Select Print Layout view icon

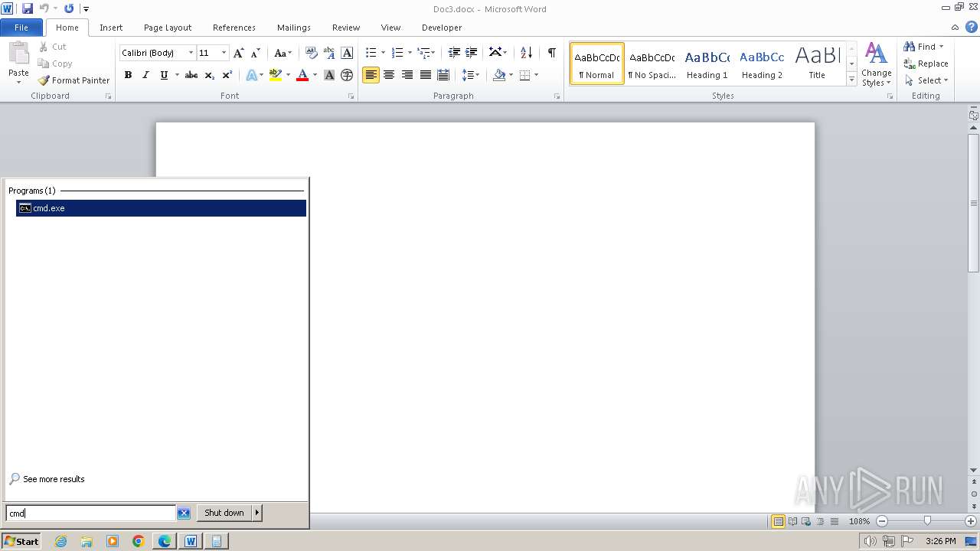[x=779, y=521]
